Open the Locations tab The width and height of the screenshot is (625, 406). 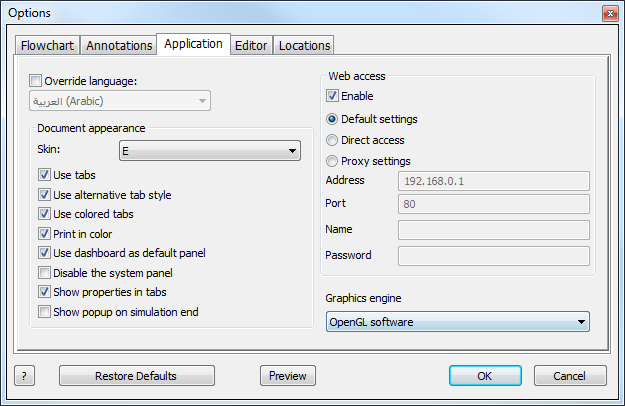(x=304, y=45)
